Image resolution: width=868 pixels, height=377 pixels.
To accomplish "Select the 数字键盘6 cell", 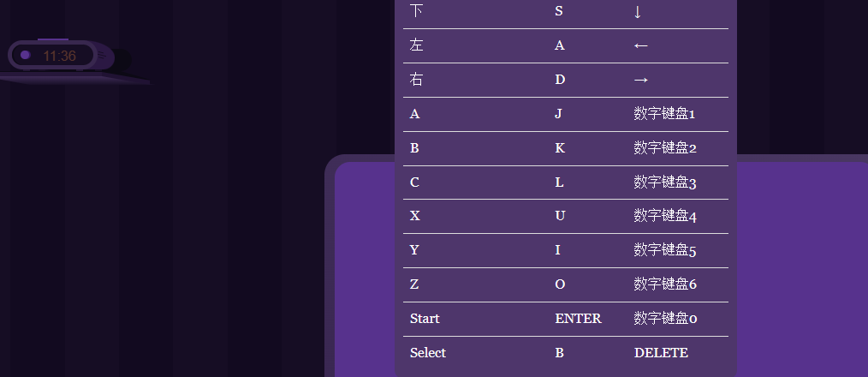I will 665,284.
